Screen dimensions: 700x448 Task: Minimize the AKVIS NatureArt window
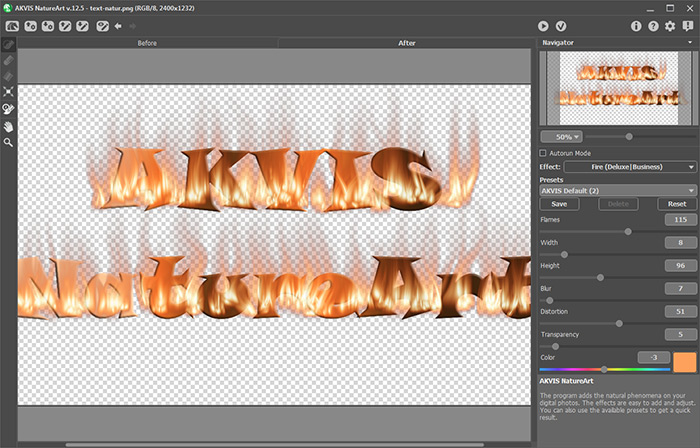(650, 8)
